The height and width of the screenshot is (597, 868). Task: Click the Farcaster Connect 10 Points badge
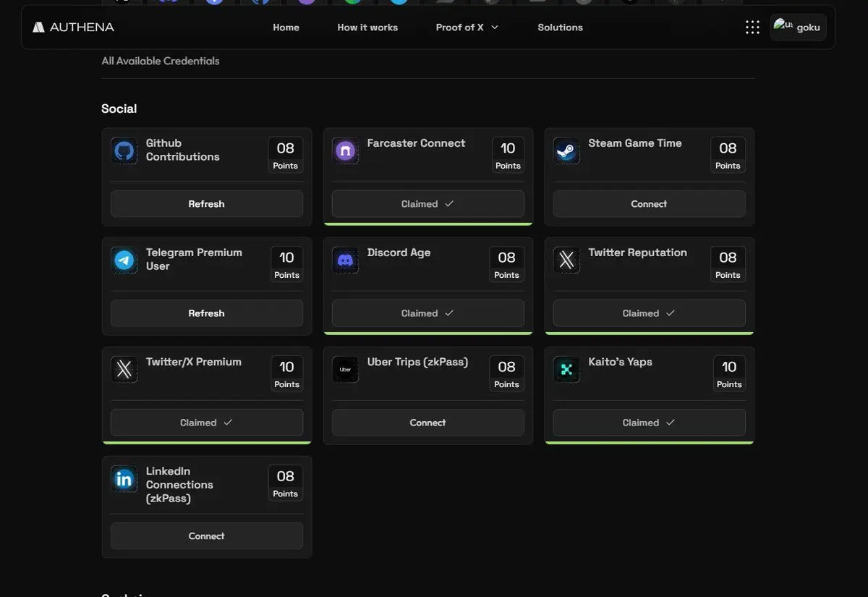(x=508, y=156)
